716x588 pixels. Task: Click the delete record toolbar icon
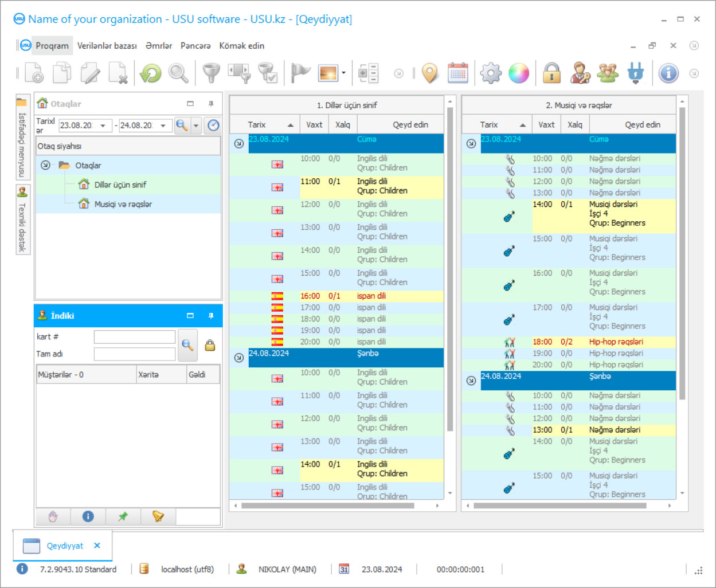[118, 73]
